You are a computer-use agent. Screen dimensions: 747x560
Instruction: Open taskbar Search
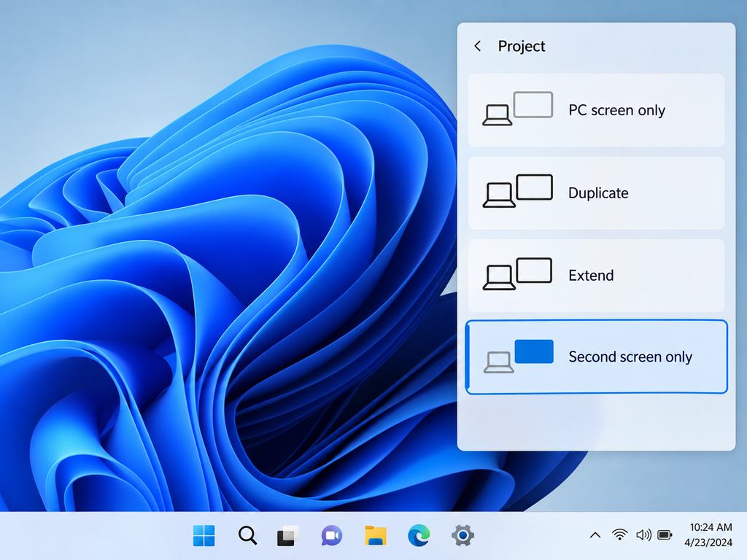(247, 536)
